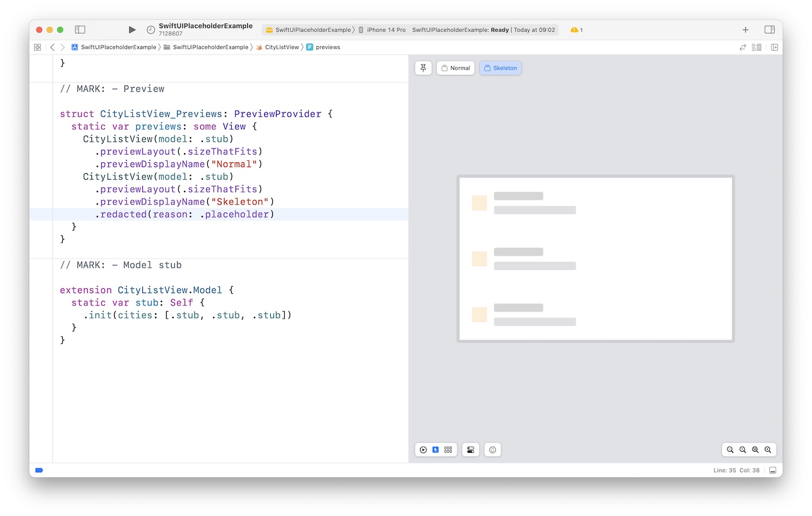The height and width of the screenshot is (516, 812).
Task: Zoom out the preview canvas
Action: [x=730, y=450]
